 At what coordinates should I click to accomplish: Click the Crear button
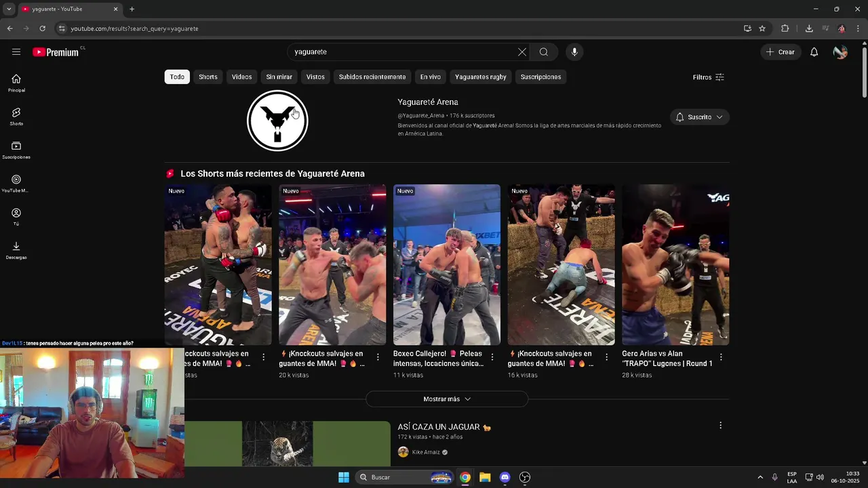tap(781, 52)
